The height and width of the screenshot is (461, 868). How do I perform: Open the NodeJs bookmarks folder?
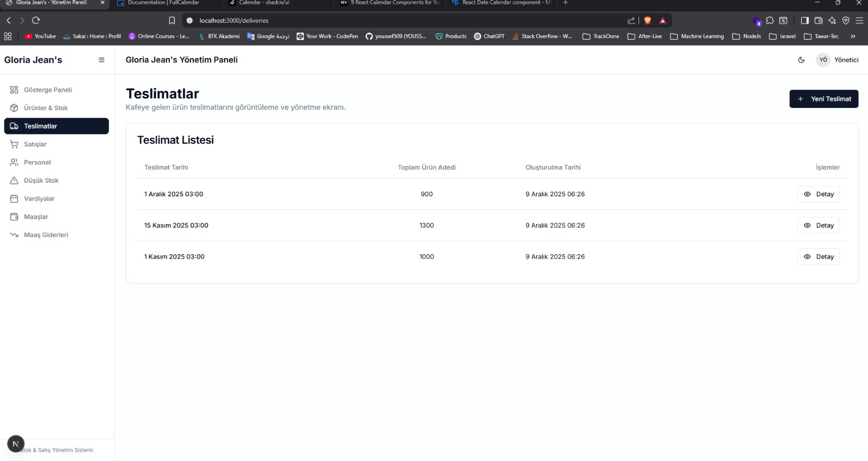click(x=746, y=36)
